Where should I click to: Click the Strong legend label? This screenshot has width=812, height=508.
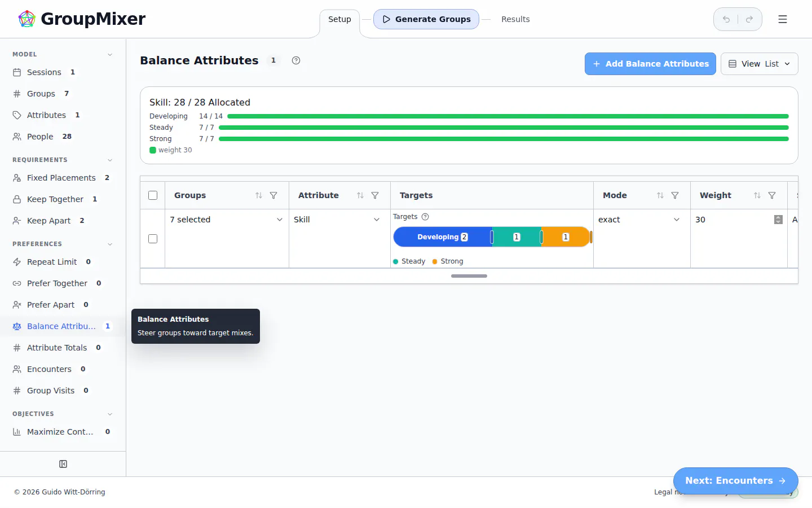pyautogui.click(x=452, y=261)
